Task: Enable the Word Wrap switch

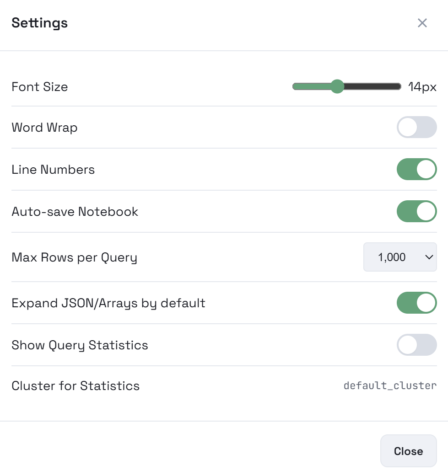Action: tap(416, 127)
